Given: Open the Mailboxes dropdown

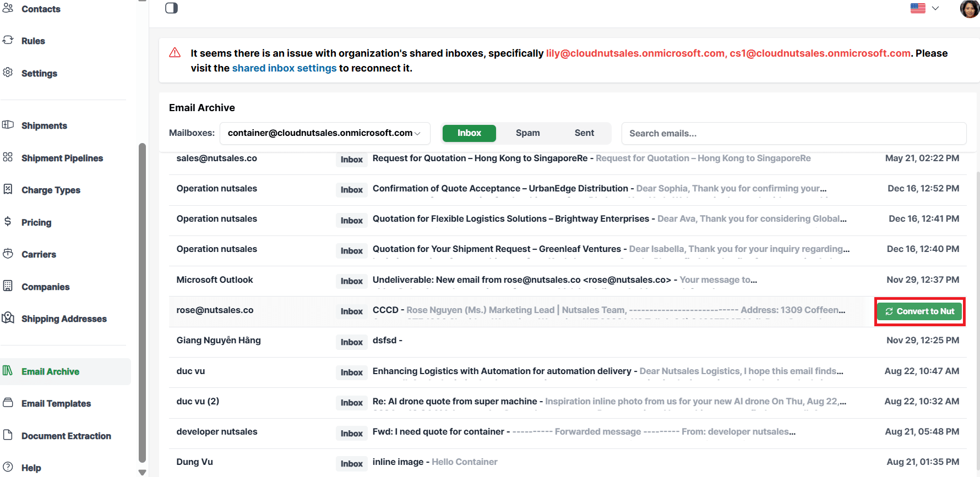Looking at the screenshot, I should pyautogui.click(x=325, y=133).
